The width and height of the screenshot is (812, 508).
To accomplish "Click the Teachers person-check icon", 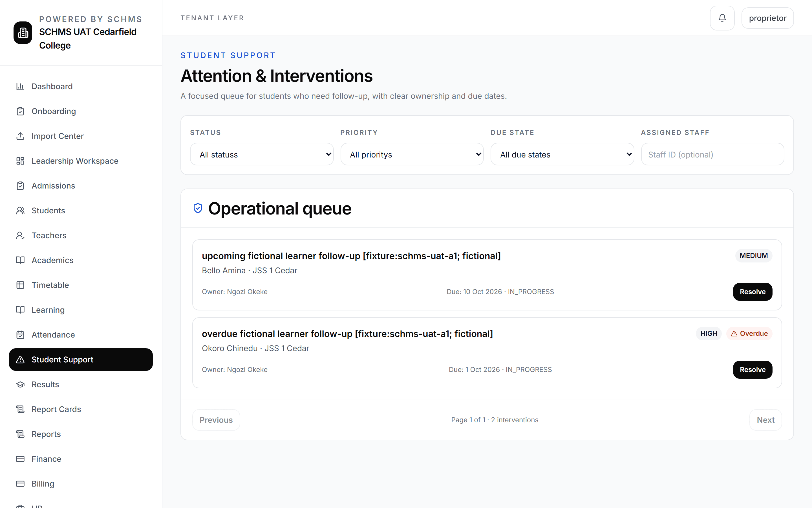I will 21,236.
